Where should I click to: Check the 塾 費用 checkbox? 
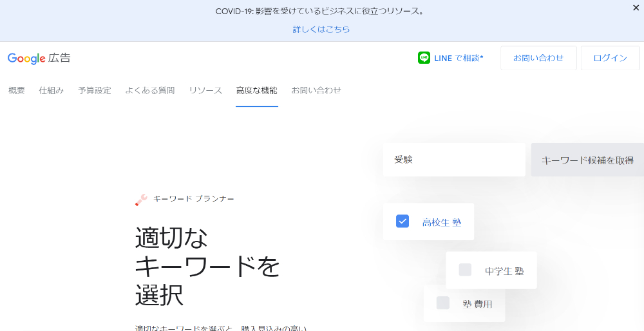[443, 303]
